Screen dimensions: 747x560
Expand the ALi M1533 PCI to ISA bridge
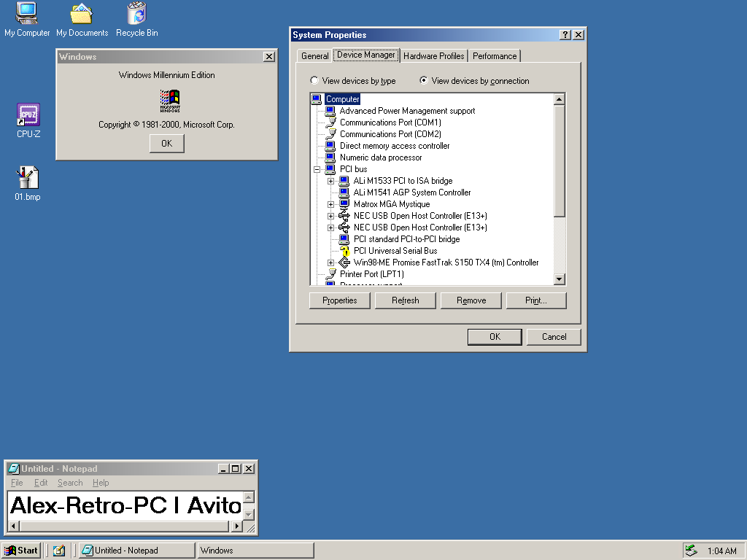pyautogui.click(x=330, y=181)
